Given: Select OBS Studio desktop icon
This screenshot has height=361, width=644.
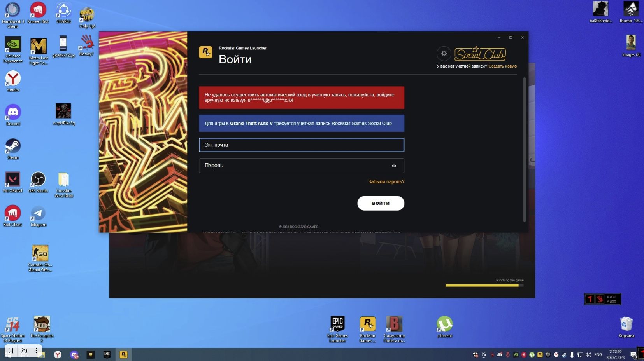Looking at the screenshot, I should (x=38, y=182).
